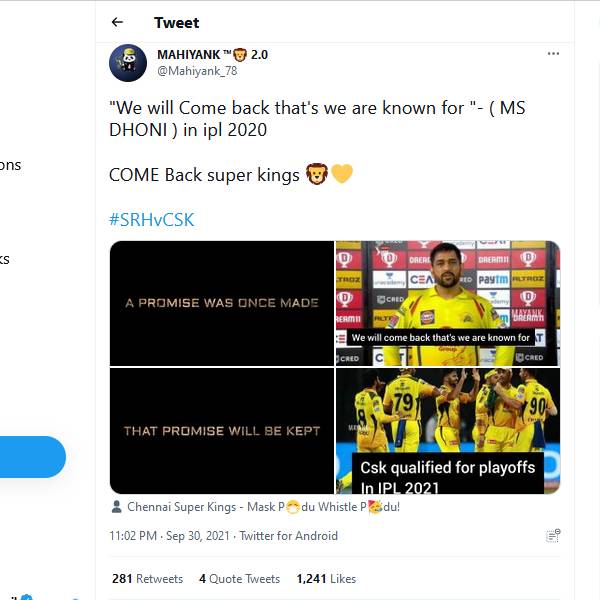This screenshot has width=600, height=600.
Task: Open 'That Promise Will Be Kept' image
Action: [221, 431]
